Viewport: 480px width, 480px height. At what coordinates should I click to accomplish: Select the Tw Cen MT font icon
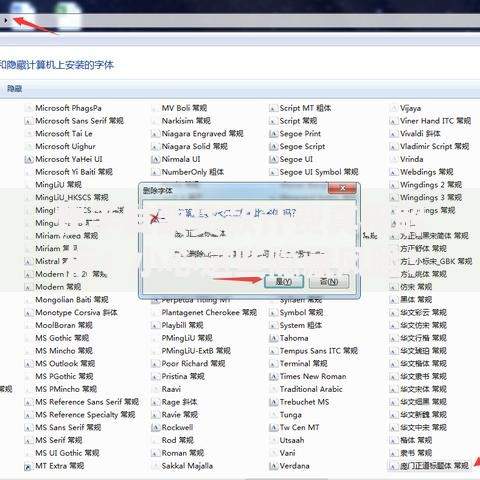coord(273,428)
